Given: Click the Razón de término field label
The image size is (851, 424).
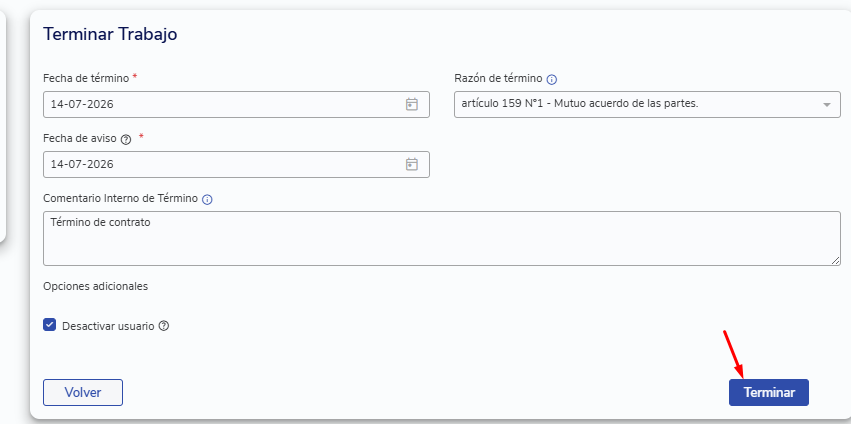Looking at the screenshot, I should (x=498, y=78).
